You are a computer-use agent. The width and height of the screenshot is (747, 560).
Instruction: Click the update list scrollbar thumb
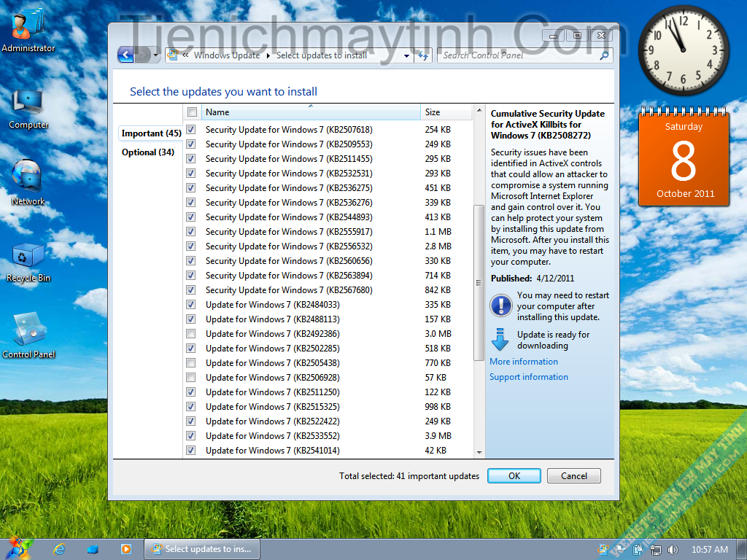tap(479, 283)
